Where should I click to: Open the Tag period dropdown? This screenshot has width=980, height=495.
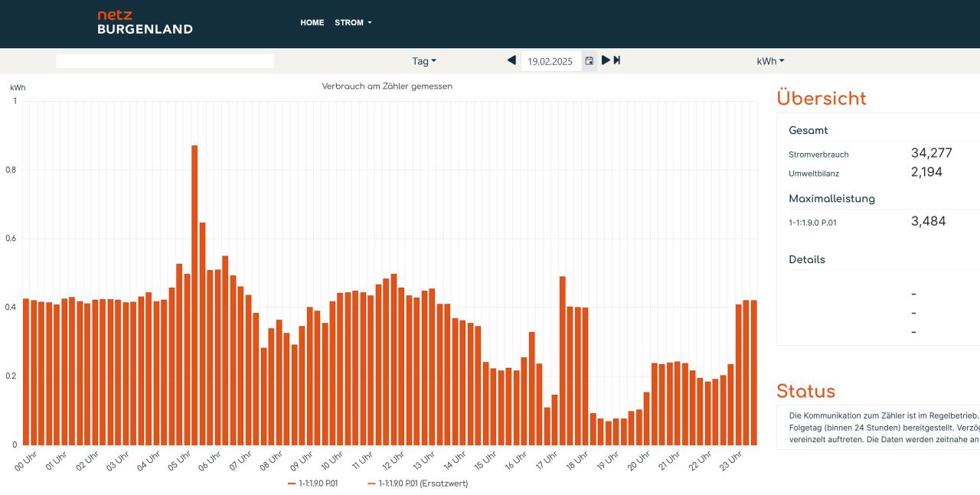[424, 61]
